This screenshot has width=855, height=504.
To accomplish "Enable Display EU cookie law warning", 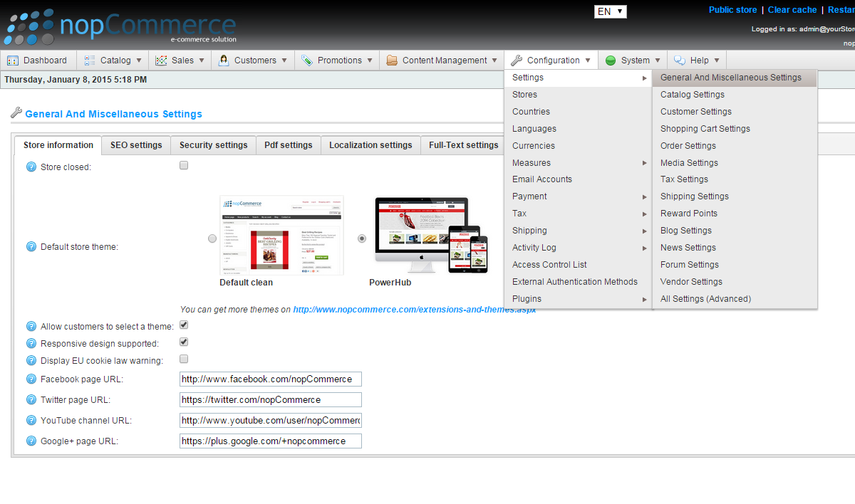I will click(184, 359).
